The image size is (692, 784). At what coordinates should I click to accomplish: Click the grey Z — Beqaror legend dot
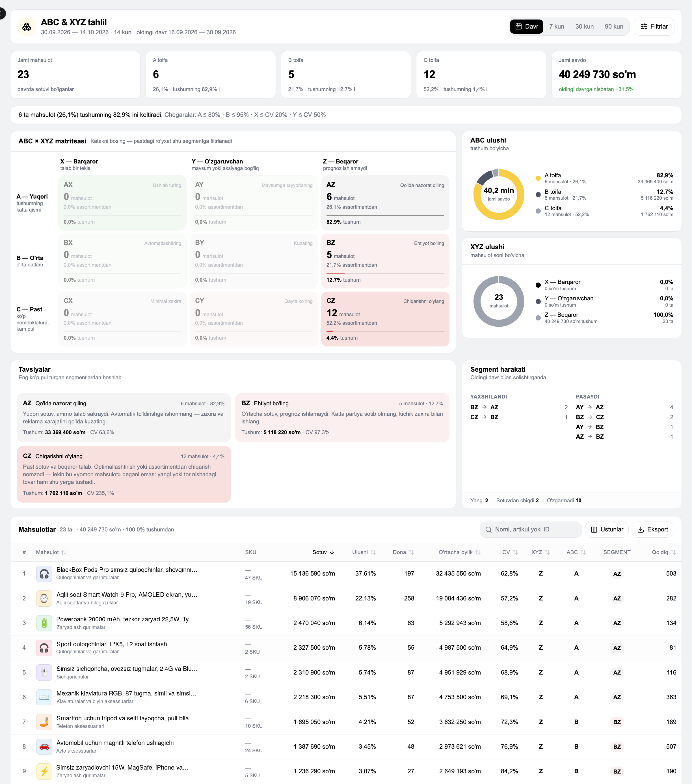click(x=538, y=318)
